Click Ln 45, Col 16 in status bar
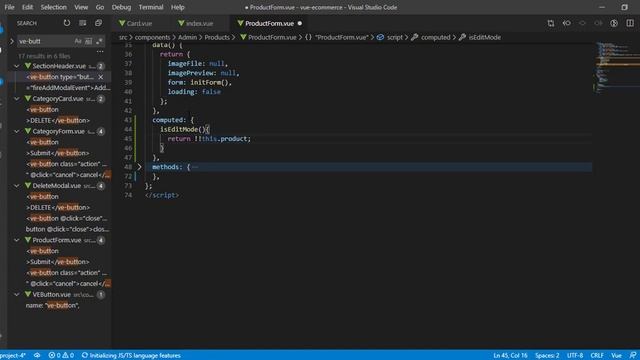The height and width of the screenshot is (360, 640). (510, 356)
